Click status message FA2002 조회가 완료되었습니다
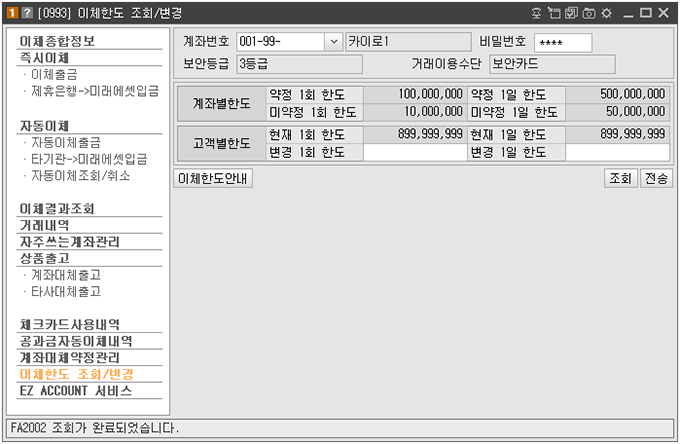Viewport: 680px width, 444px height. (x=95, y=428)
